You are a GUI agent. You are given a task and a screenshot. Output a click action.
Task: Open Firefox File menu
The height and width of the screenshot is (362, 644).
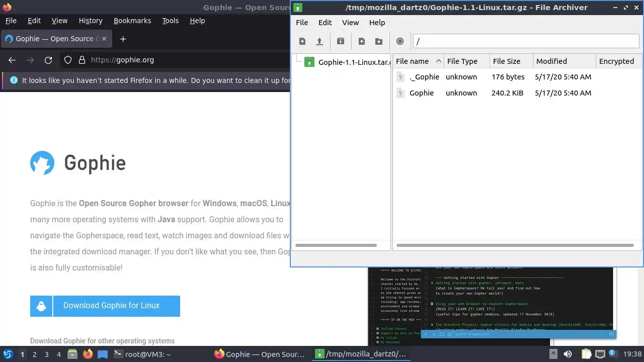pyautogui.click(x=11, y=21)
